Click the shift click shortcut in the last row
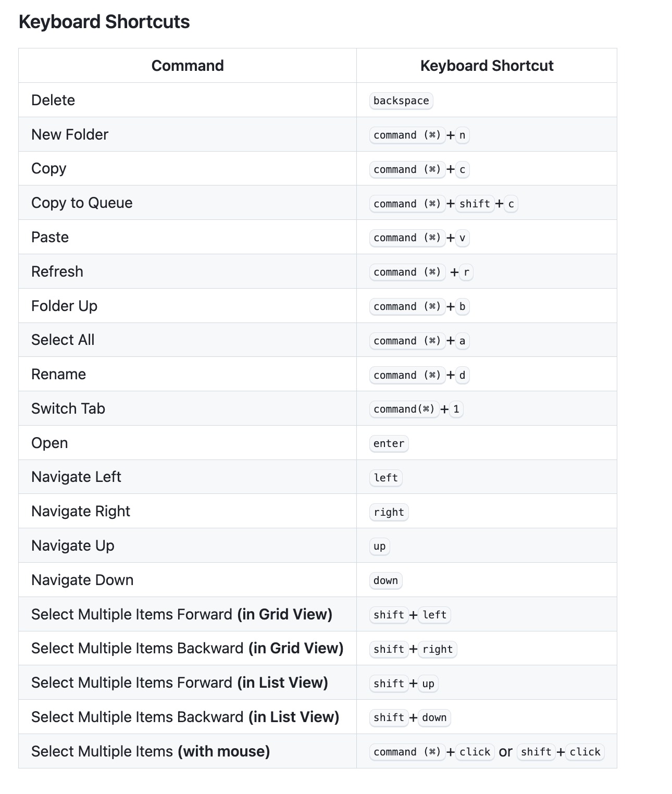Screen dimensions: 672x794 click(561, 752)
